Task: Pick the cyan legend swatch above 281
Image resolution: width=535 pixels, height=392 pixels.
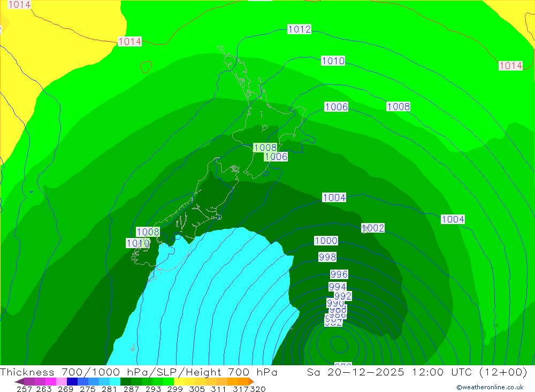Action: point(114,381)
